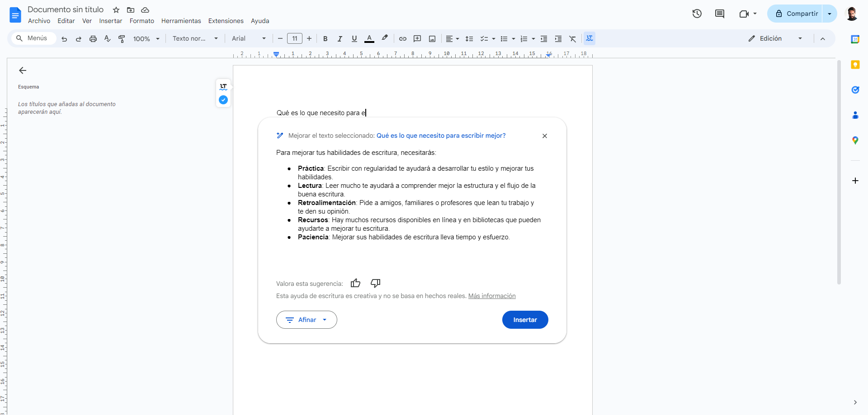Viewport: 868px width, 415px height.
Task: Open the Herramientas menu
Action: [181, 21]
